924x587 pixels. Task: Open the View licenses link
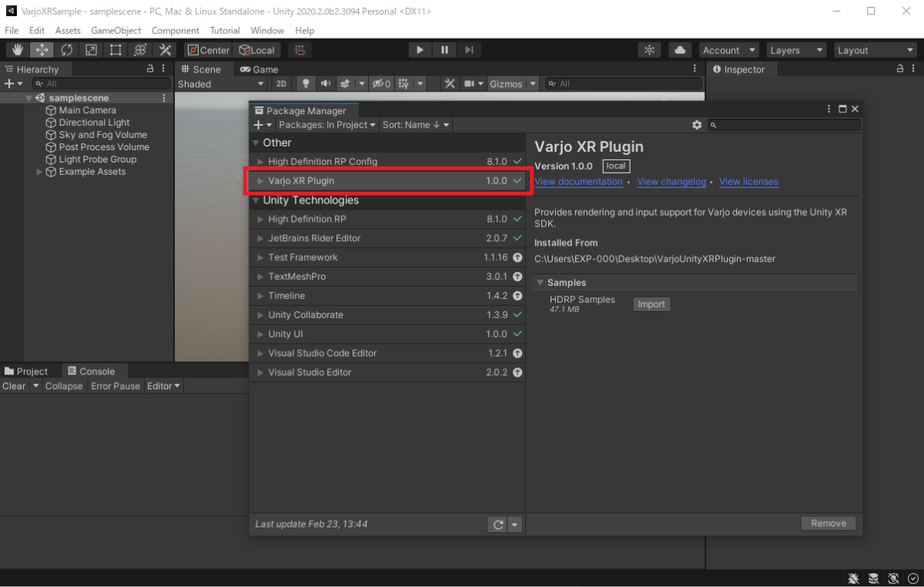pos(748,182)
